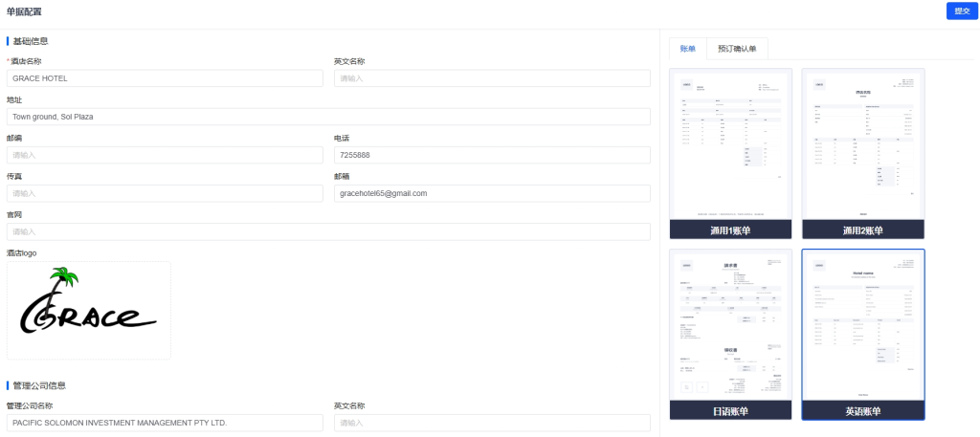Switch to the 账单 tab

[687, 49]
